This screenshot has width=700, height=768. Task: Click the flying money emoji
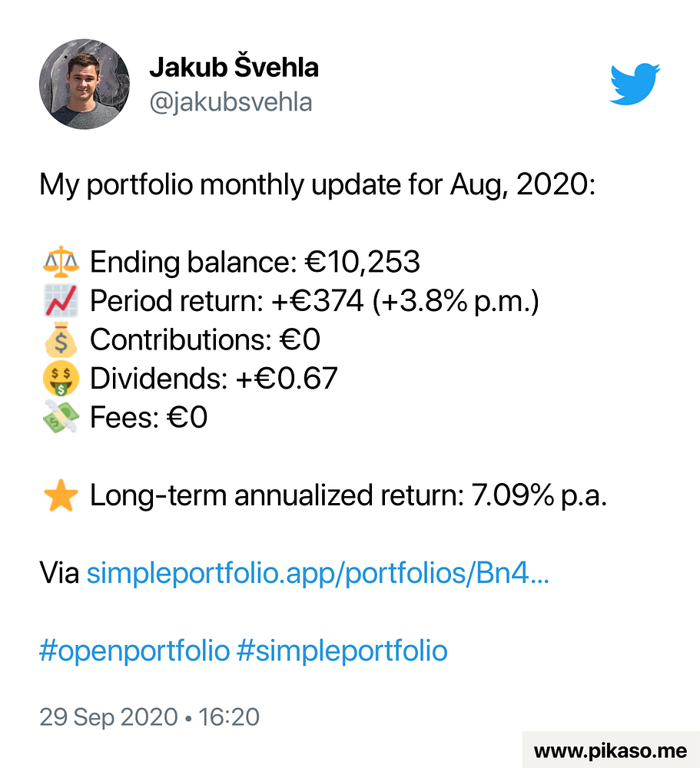[61, 417]
